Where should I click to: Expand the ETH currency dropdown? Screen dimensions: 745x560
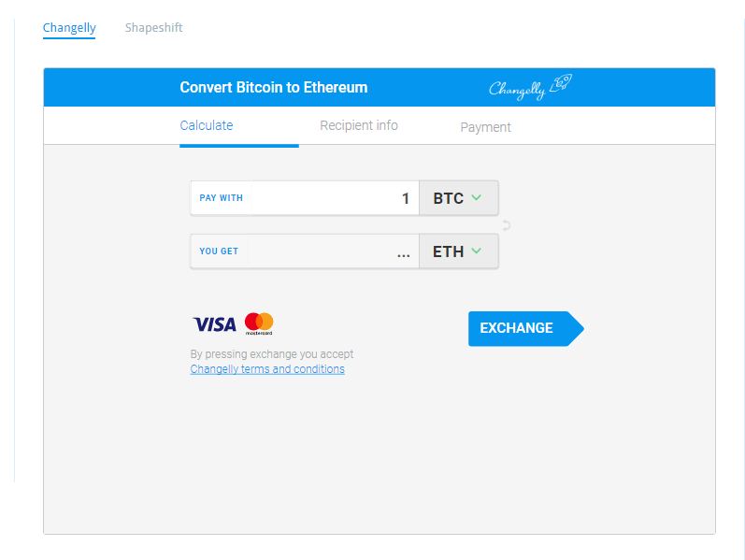click(458, 251)
